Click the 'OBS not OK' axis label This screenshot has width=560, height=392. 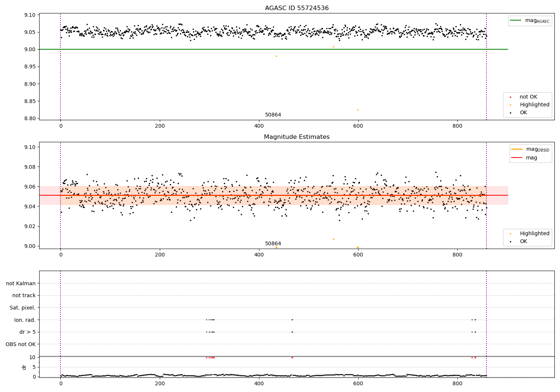point(21,344)
